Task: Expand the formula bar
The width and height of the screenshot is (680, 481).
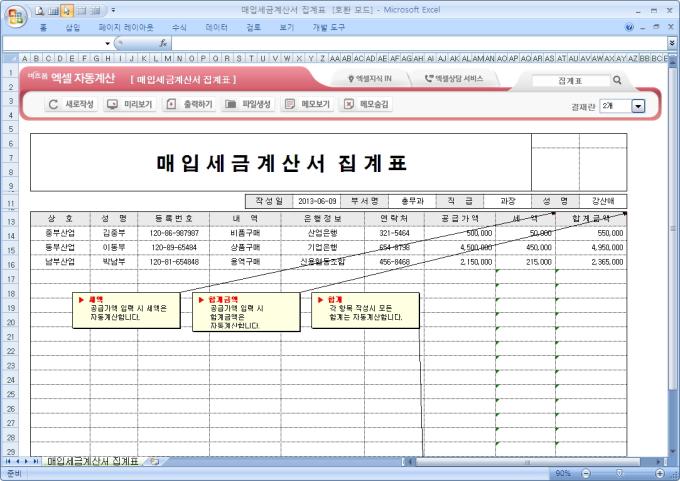Action: click(672, 43)
